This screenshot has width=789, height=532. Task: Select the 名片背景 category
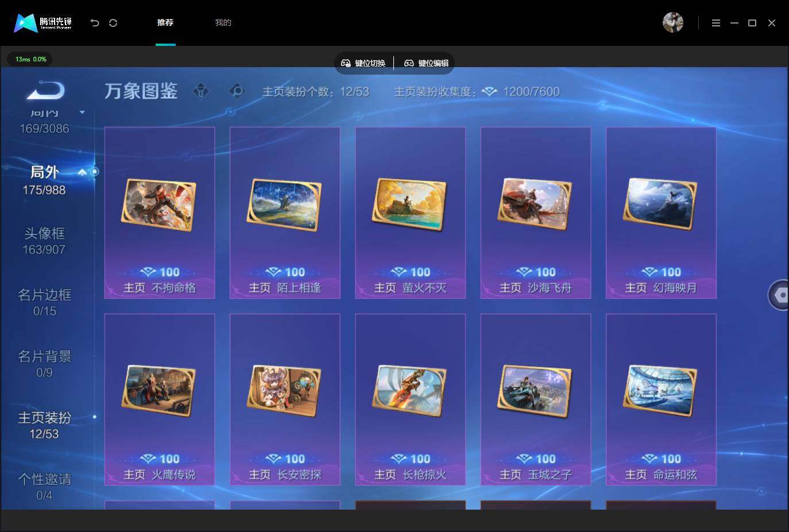[x=44, y=364]
